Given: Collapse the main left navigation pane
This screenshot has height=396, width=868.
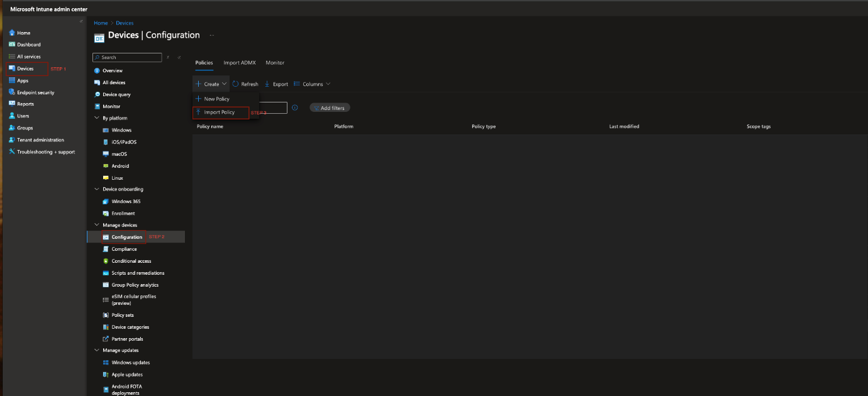Looking at the screenshot, I should coord(81,21).
